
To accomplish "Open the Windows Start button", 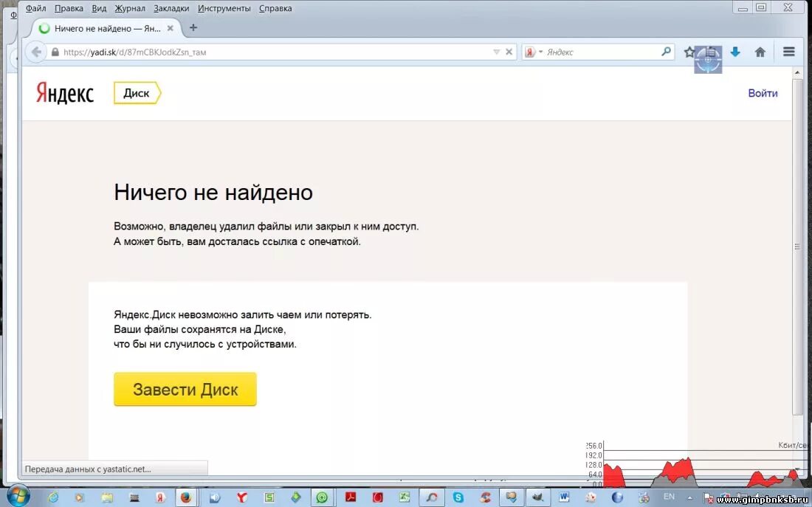I will coord(18,496).
